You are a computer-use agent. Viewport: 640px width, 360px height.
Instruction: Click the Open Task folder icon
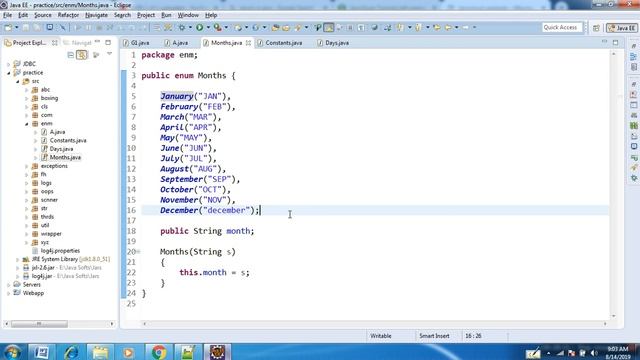click(x=286, y=27)
